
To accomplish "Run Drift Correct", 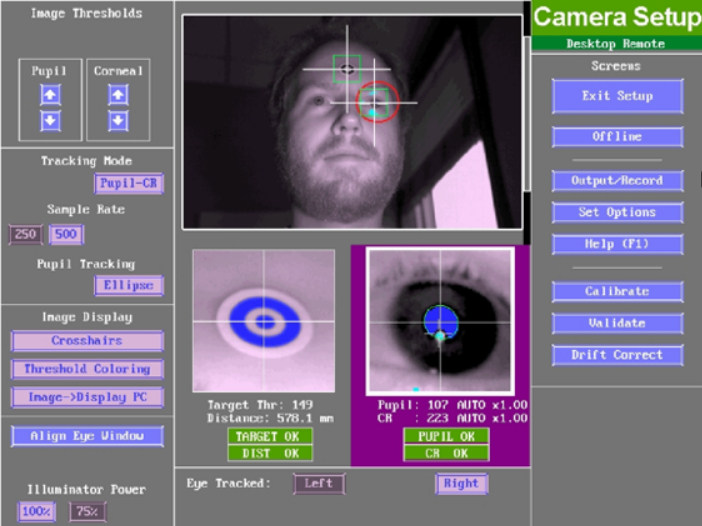I will pos(617,355).
